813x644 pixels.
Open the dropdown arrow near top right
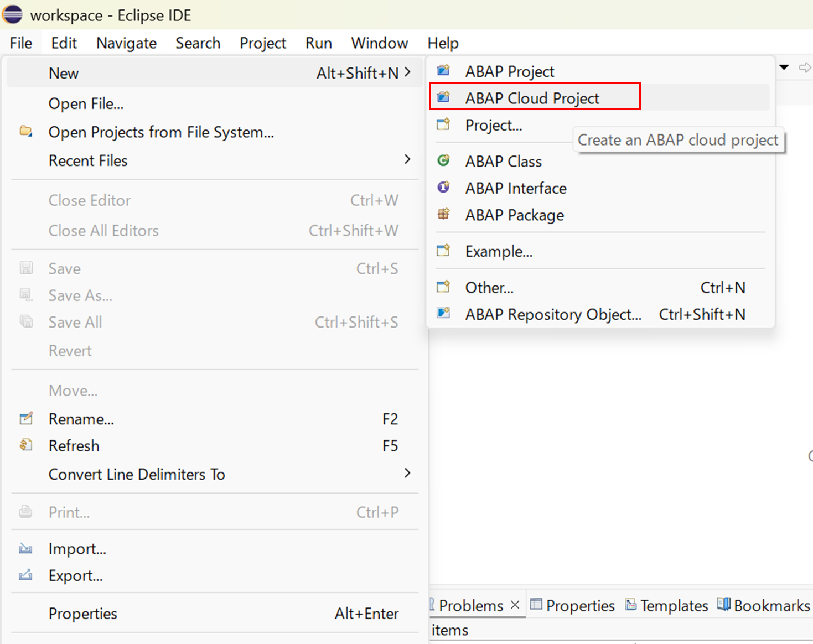tap(784, 67)
